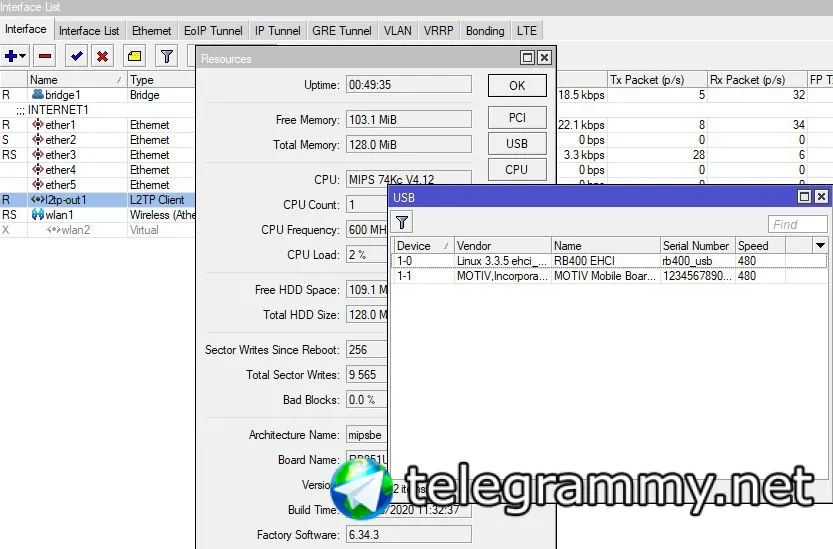This screenshot has height=549, width=833.
Task: Click the Rx Packet (p/s) column header
Action: (756, 80)
